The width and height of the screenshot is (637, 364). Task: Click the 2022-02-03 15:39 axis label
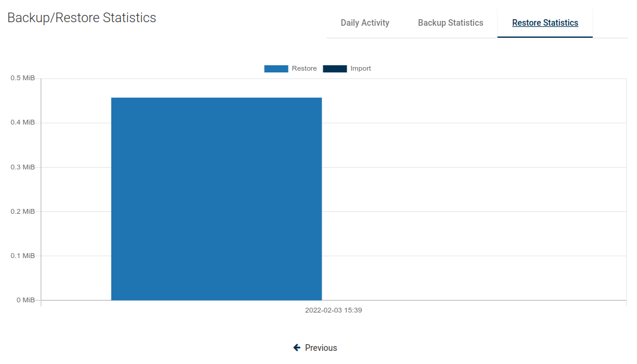(333, 311)
